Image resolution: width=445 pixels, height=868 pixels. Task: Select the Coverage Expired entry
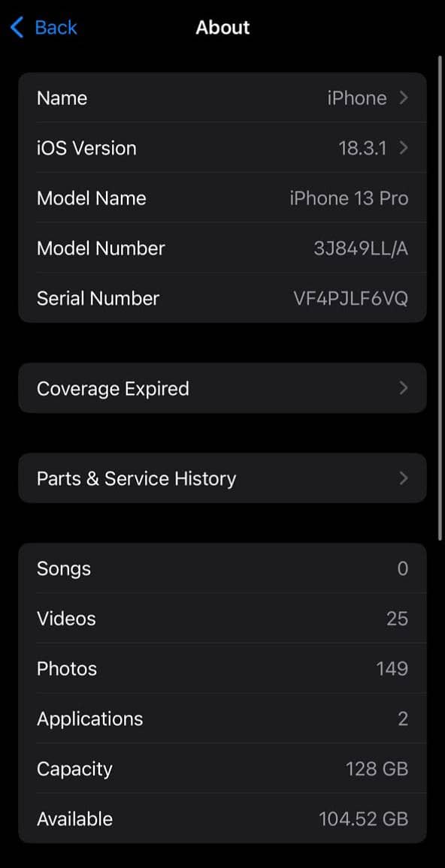click(x=222, y=388)
